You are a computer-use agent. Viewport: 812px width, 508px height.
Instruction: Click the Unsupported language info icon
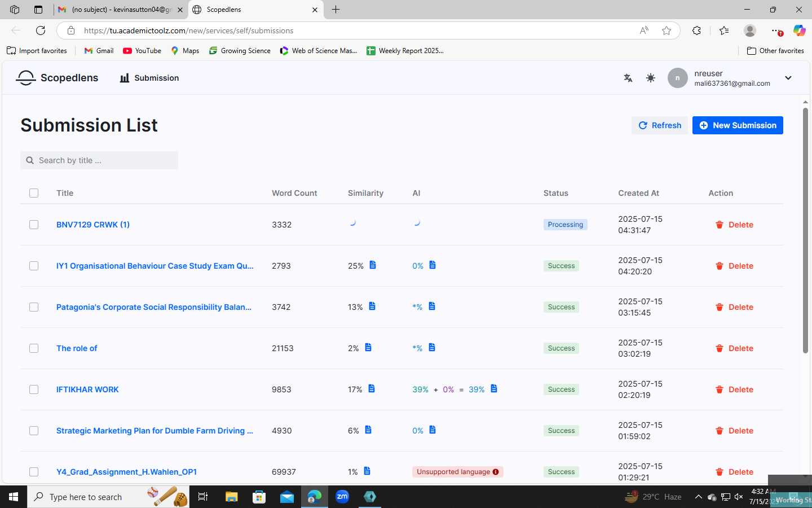496,472
